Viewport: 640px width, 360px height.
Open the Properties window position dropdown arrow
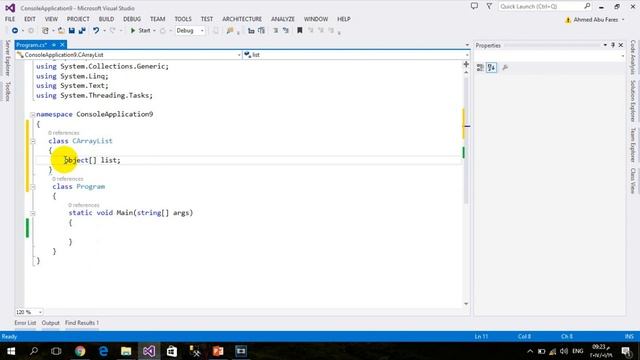[605, 45]
